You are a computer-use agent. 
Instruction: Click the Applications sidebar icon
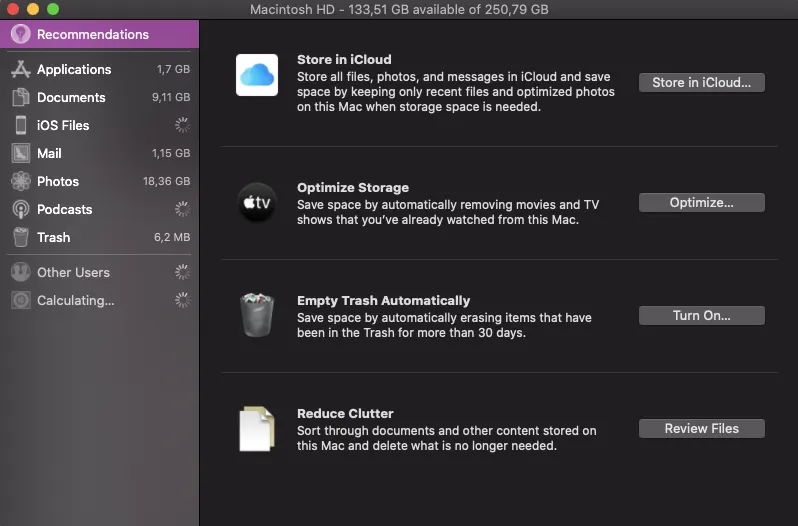click(x=20, y=69)
